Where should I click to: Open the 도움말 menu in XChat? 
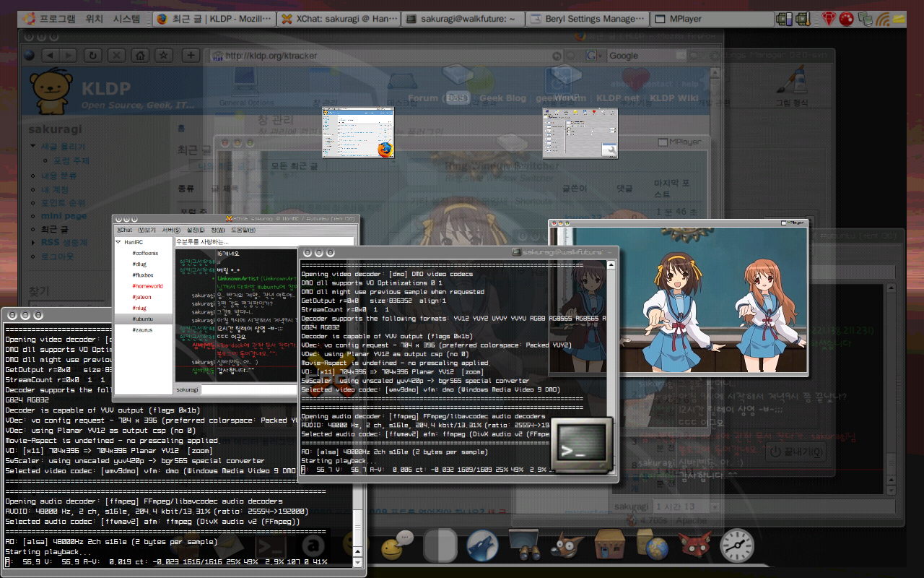click(243, 230)
